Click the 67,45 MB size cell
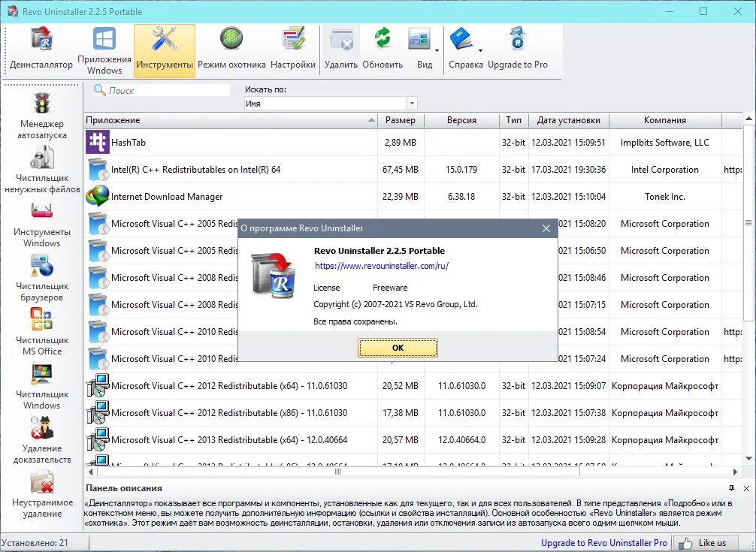The width and height of the screenshot is (756, 552). (401, 170)
